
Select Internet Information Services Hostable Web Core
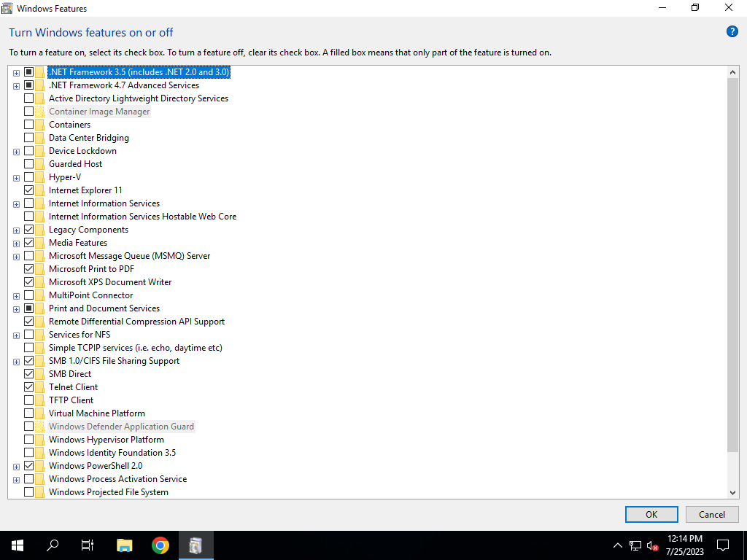click(x=142, y=217)
